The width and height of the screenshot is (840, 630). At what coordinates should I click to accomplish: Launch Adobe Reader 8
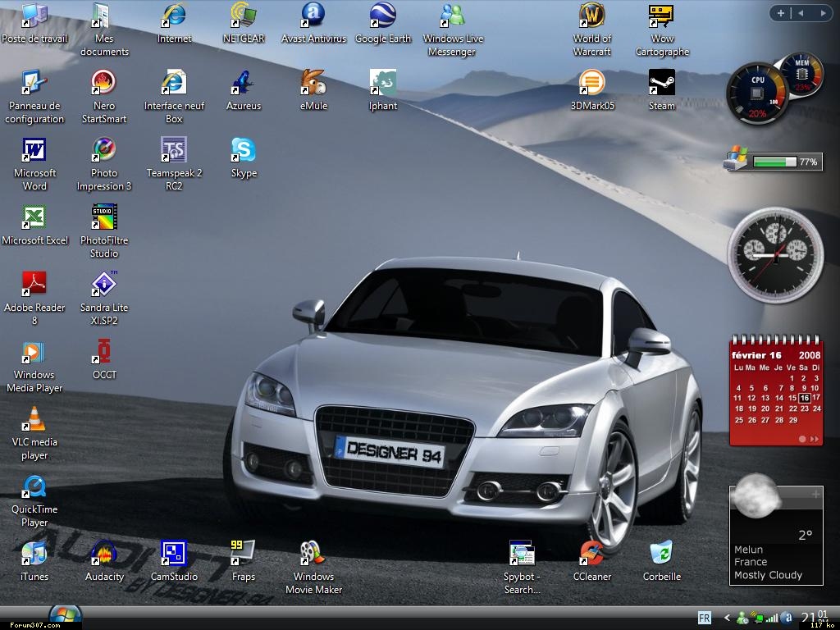34,285
